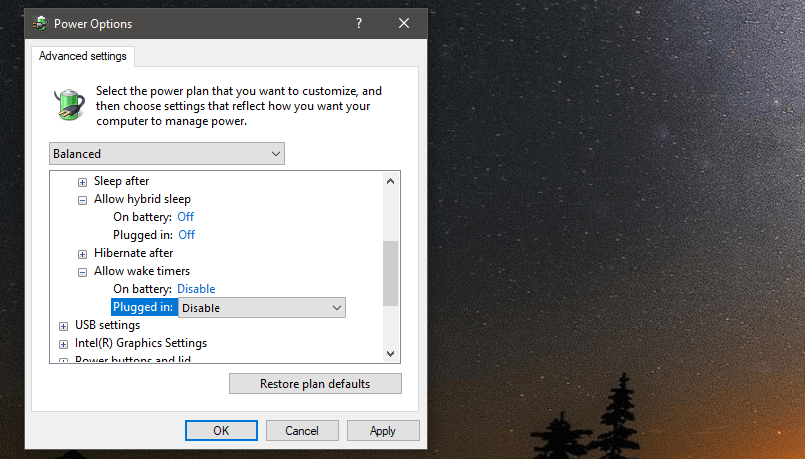Click the Power Options title bar icon
Image resolution: width=805 pixels, height=459 pixels.
(40, 23)
